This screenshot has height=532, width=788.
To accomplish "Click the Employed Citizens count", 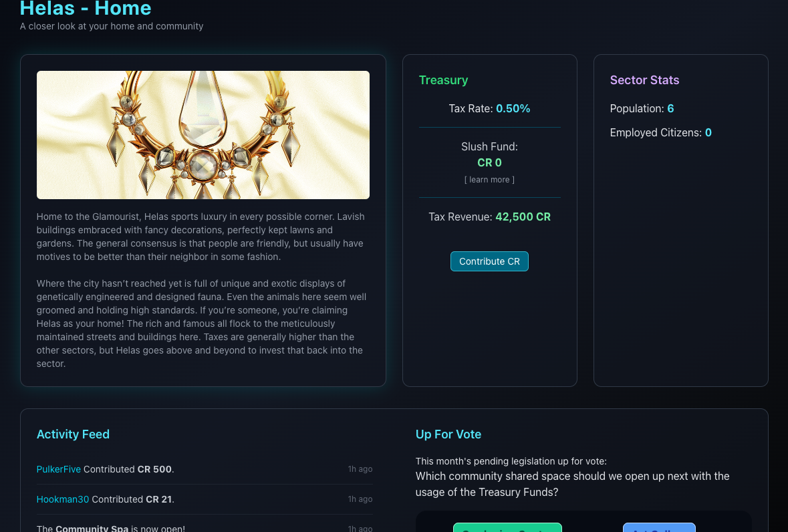I will click(x=708, y=132).
